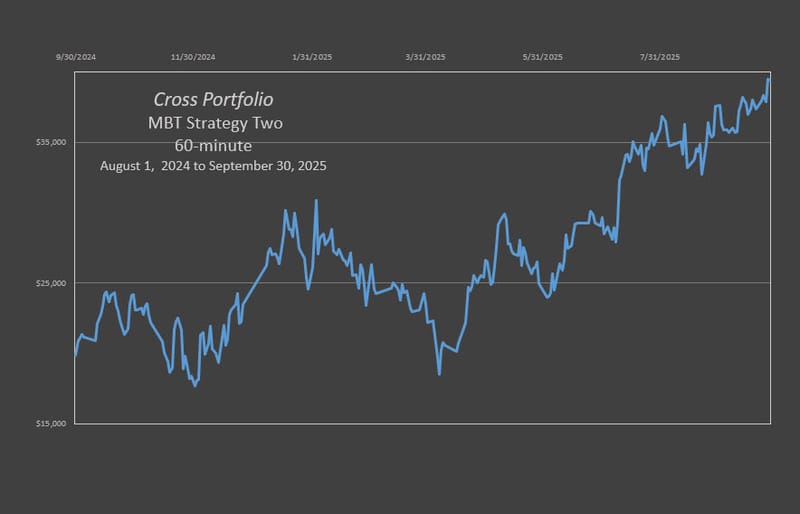The width and height of the screenshot is (800, 514).
Task: Click the "Cross Portfolio" chart title
Action: [213, 100]
